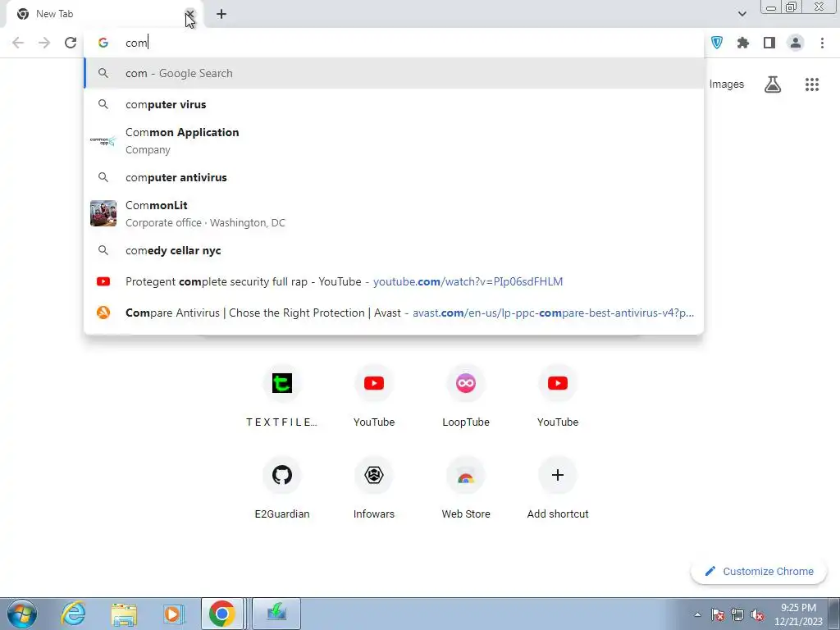Toggle the side panel icon

pos(769,43)
